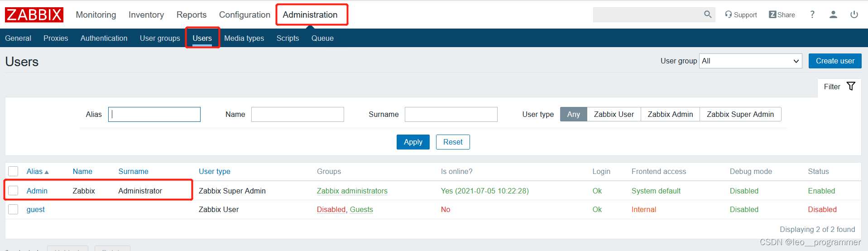Open the guest user link
The width and height of the screenshot is (868, 251).
click(35, 209)
